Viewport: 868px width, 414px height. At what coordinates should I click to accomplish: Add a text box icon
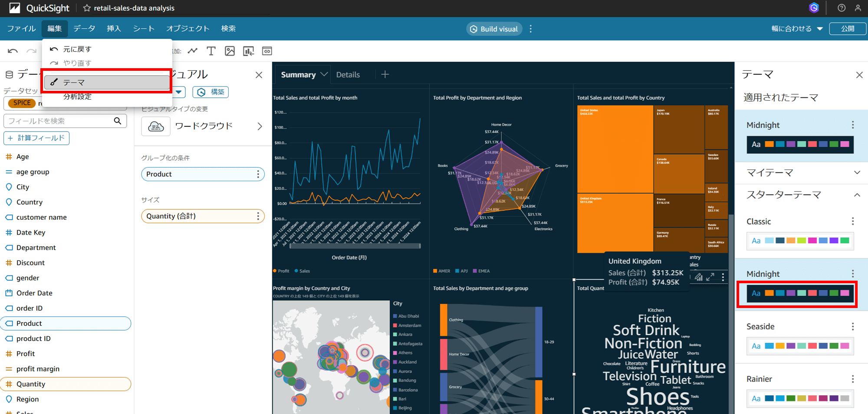coord(211,51)
